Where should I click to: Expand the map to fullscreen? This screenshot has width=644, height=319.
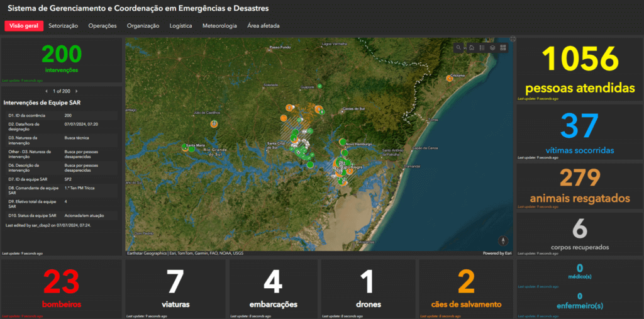pyautogui.click(x=513, y=39)
